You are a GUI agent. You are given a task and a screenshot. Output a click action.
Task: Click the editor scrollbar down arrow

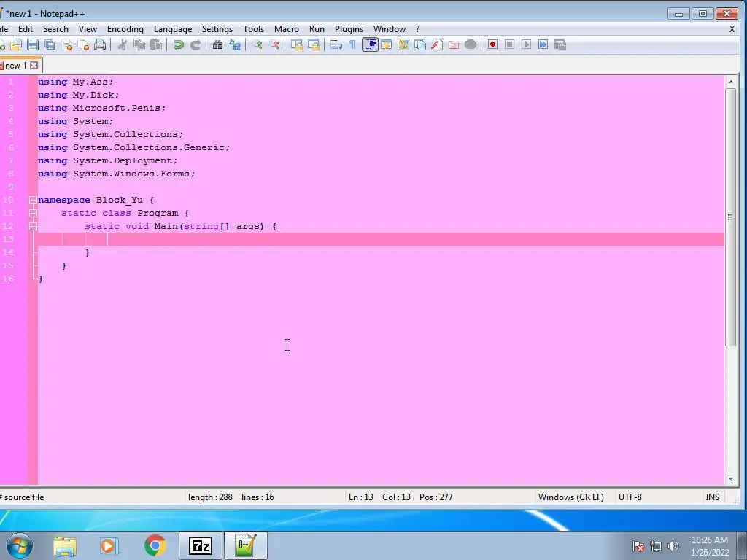coord(731,479)
